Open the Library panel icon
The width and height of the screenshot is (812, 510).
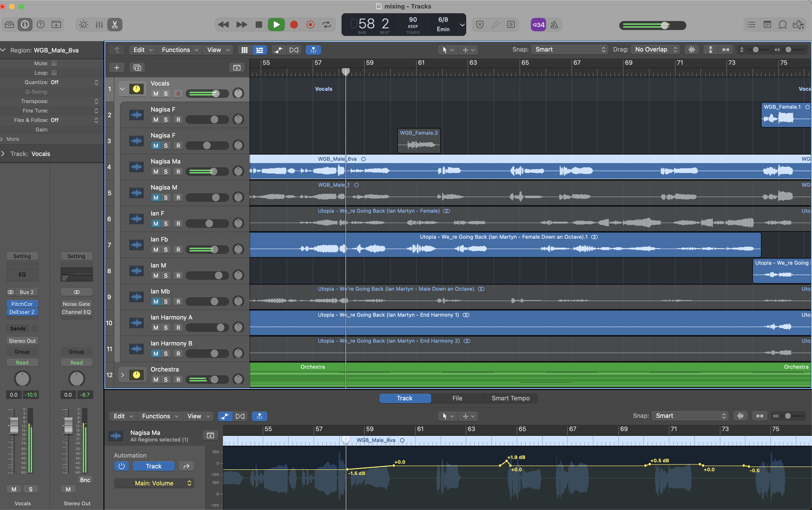tap(9, 25)
